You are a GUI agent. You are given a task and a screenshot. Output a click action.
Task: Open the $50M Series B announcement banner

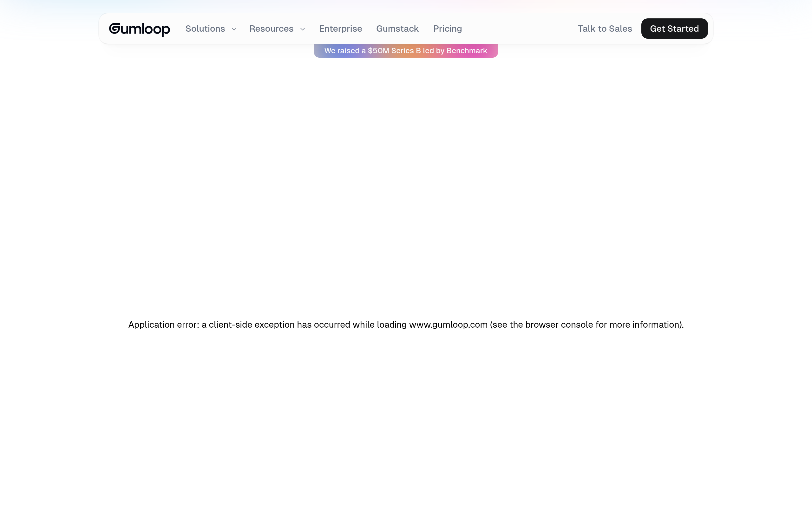tap(406, 51)
